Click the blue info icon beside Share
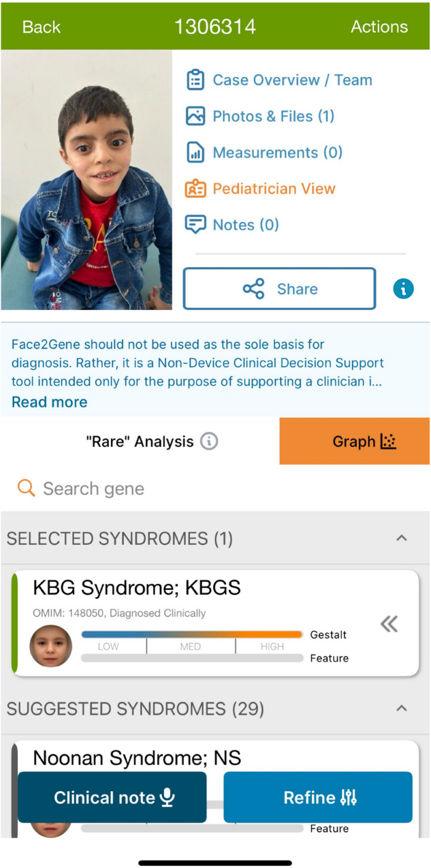 (404, 289)
